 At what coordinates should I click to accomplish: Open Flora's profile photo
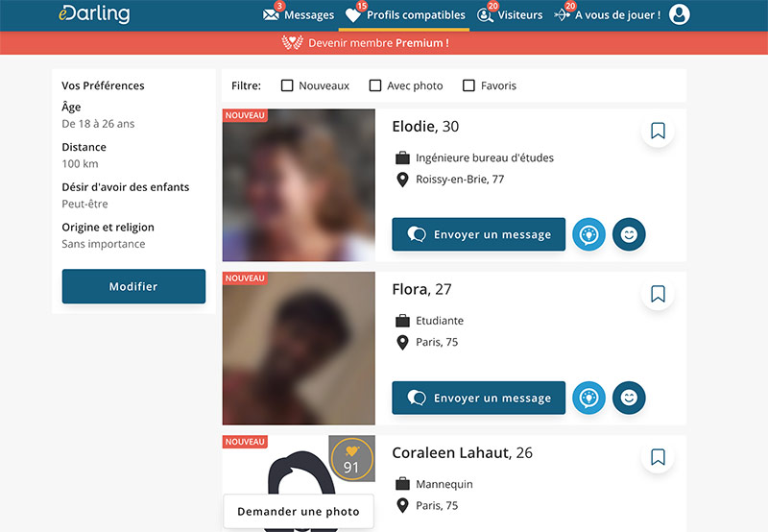299,349
